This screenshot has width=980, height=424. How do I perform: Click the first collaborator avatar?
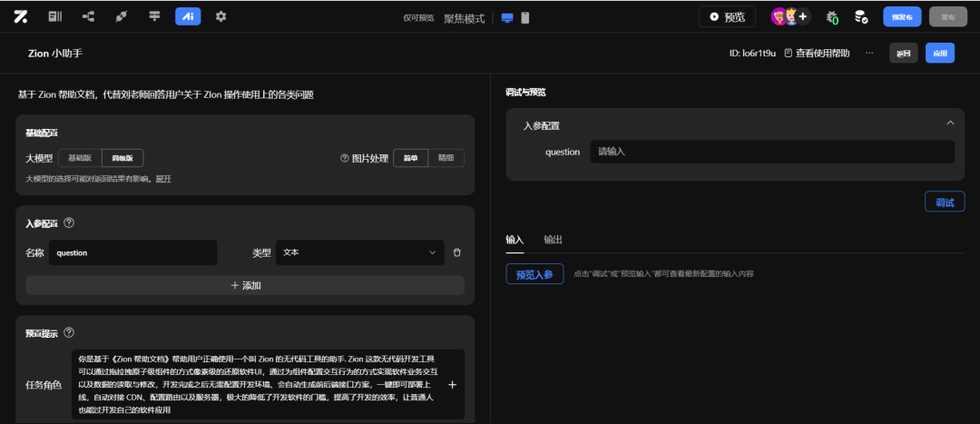[779, 17]
